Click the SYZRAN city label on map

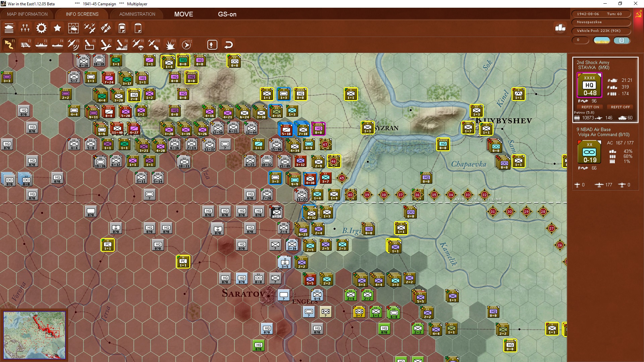pyautogui.click(x=386, y=128)
